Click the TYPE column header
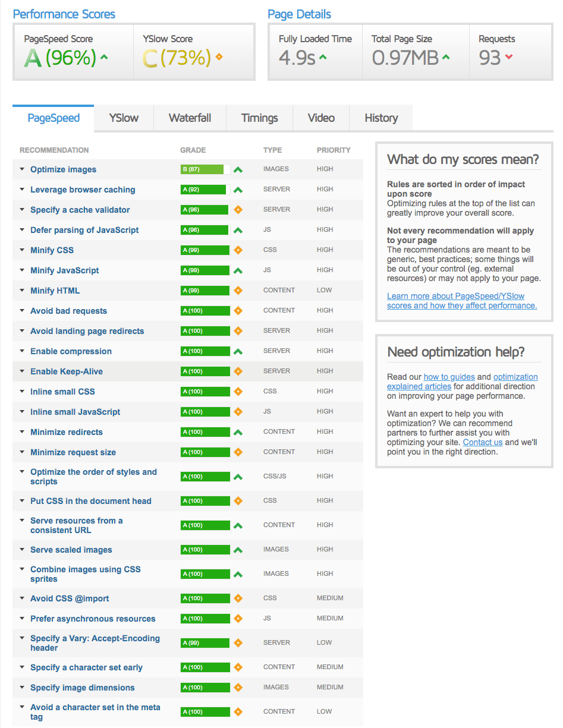 273,150
